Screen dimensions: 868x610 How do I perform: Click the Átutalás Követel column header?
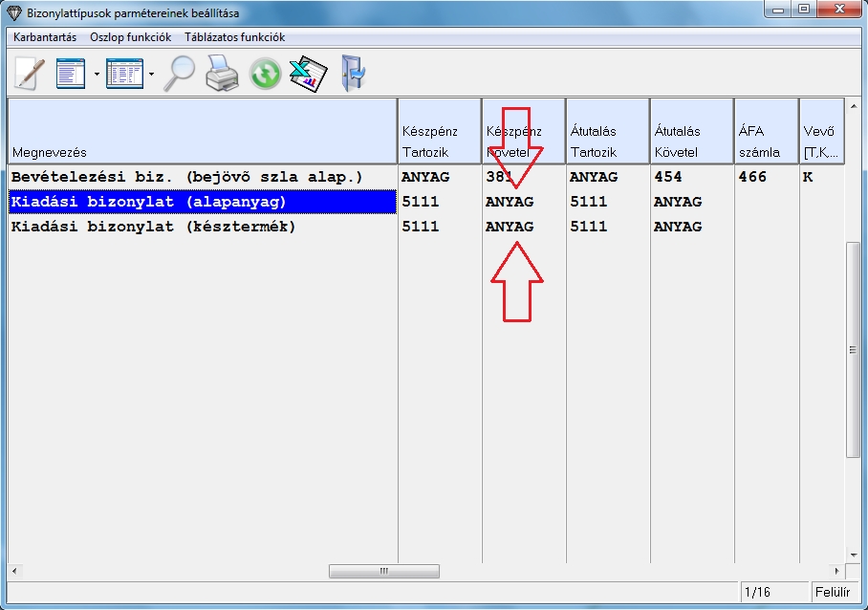[x=691, y=131]
